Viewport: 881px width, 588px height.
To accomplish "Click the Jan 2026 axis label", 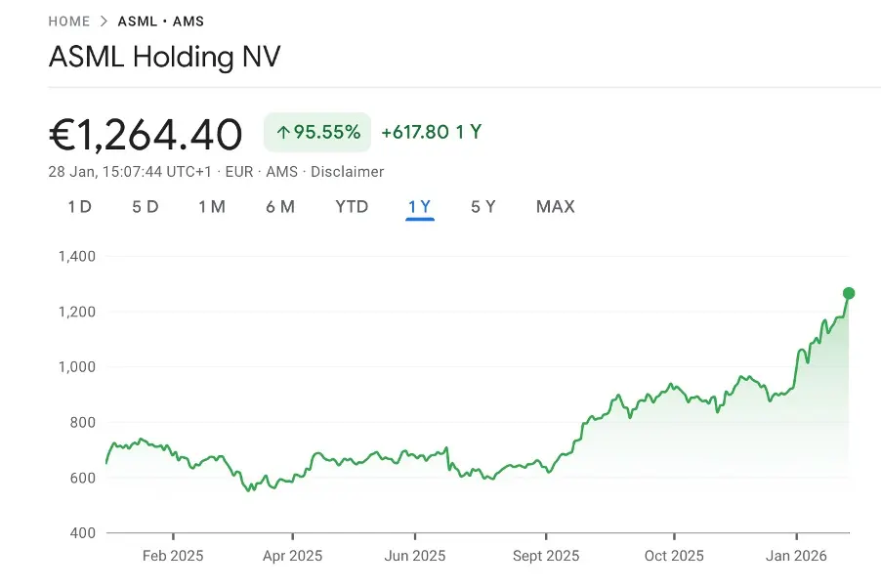I will pyautogui.click(x=796, y=556).
